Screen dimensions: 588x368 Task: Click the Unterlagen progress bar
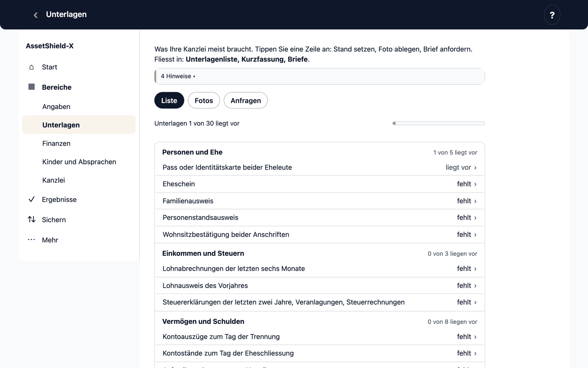(438, 123)
